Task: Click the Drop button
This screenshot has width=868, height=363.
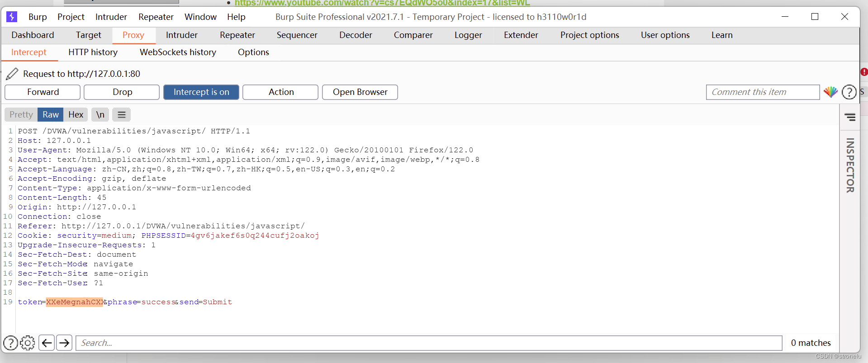Action: (x=122, y=92)
